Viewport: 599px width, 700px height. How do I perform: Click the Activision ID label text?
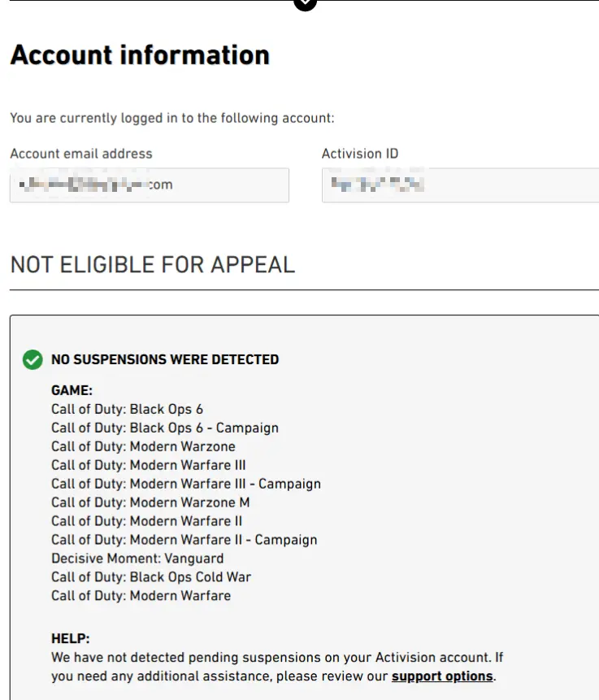360,154
